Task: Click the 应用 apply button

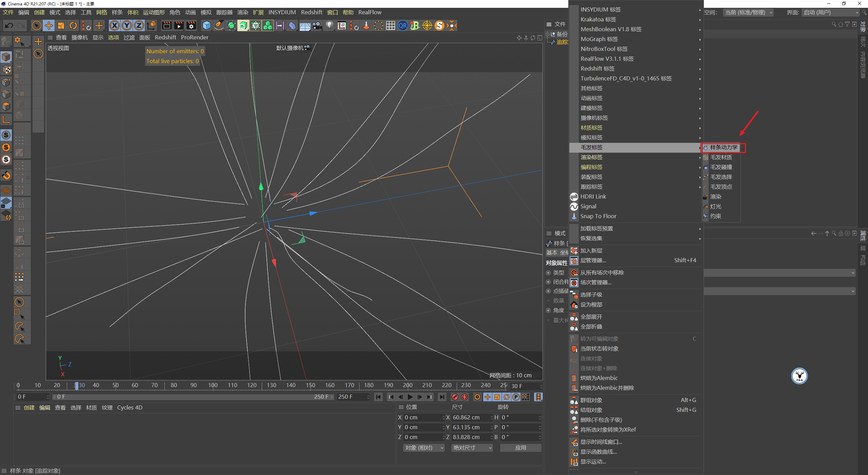Action: tap(520, 448)
